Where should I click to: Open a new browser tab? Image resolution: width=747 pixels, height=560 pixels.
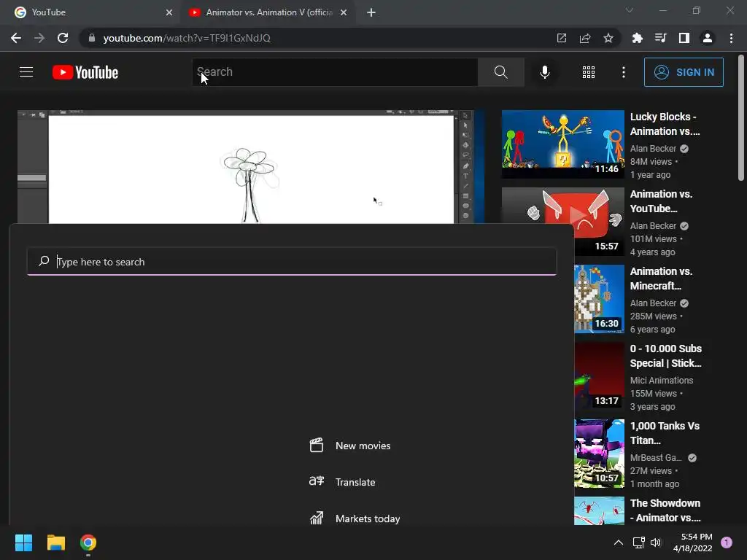point(371,12)
